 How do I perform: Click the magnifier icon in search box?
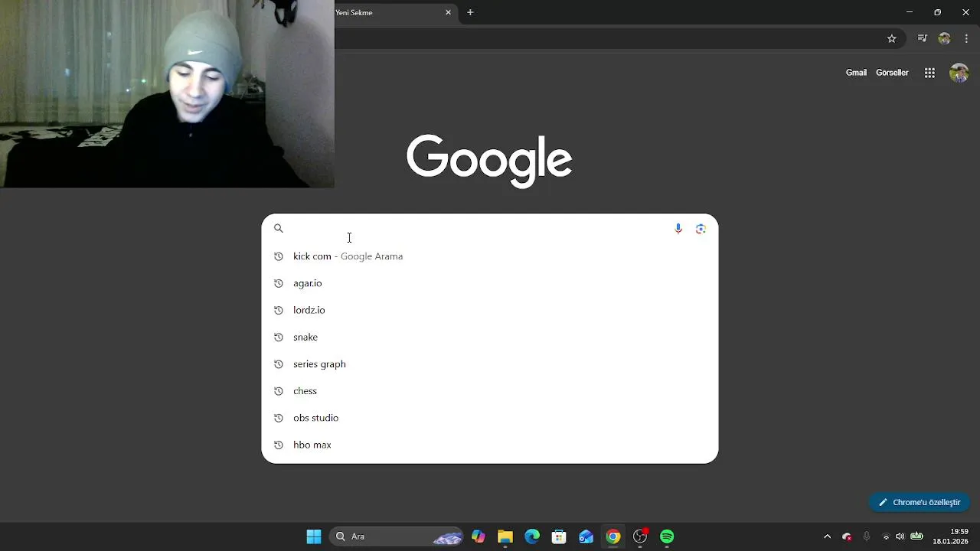point(279,228)
